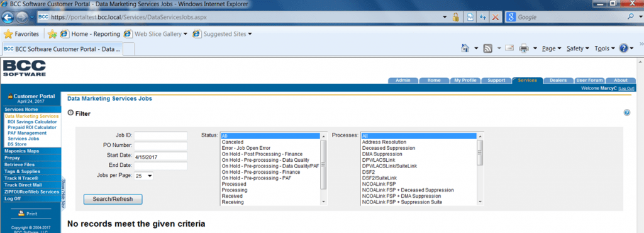Open the Page menu dropdown
The height and width of the screenshot is (233, 644).
[552, 48]
